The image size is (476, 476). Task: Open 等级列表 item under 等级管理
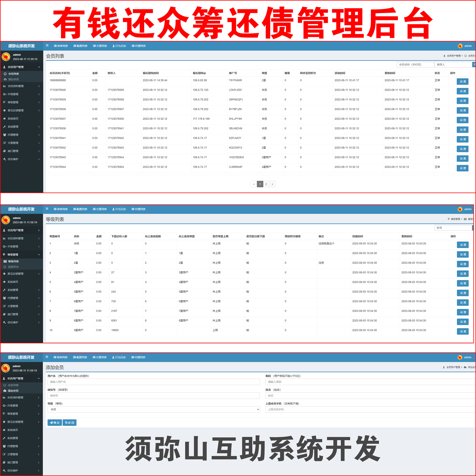(x=13, y=261)
